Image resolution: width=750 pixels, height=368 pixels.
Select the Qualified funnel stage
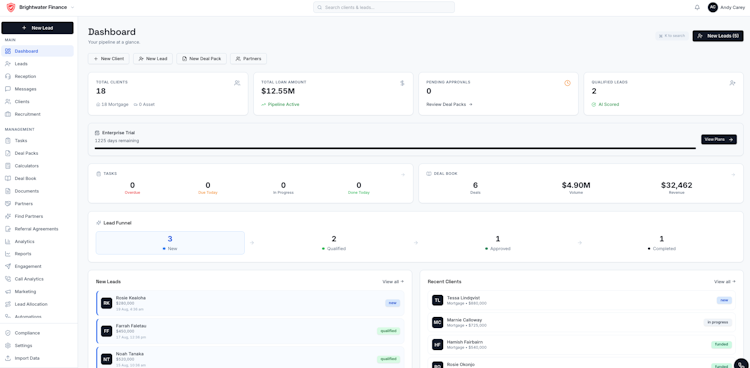[334, 243]
